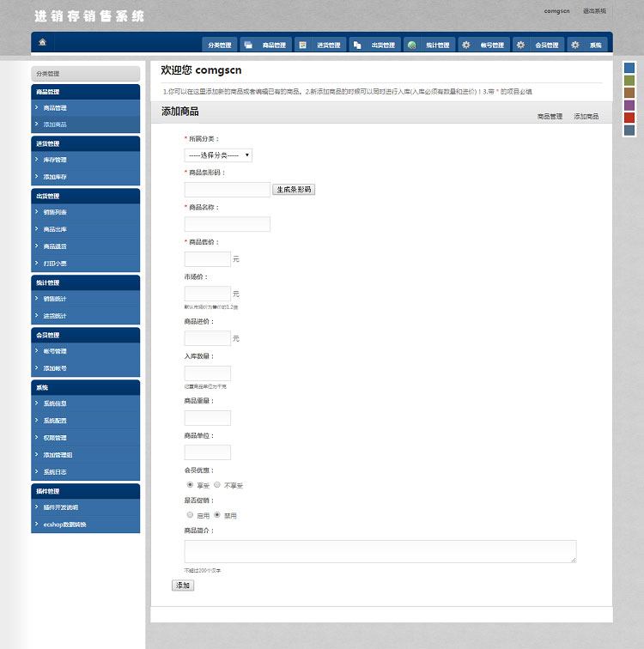Select the brown theme color swatch

point(629,93)
